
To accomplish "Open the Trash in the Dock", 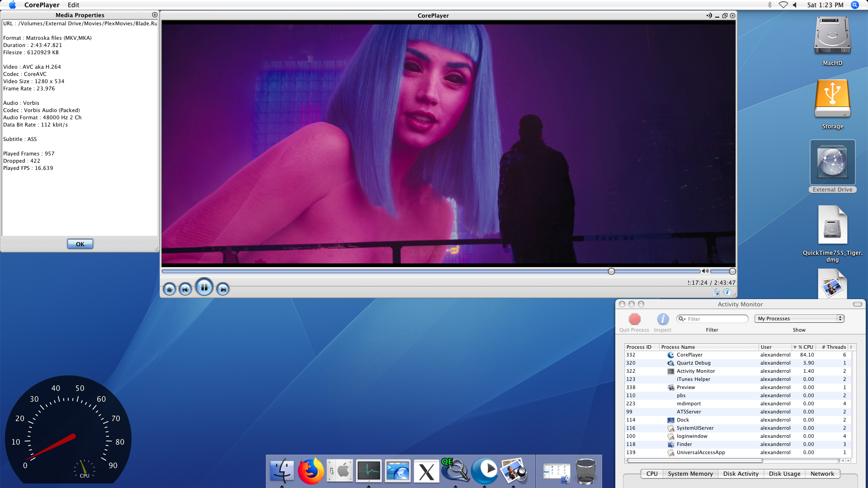I will (586, 471).
